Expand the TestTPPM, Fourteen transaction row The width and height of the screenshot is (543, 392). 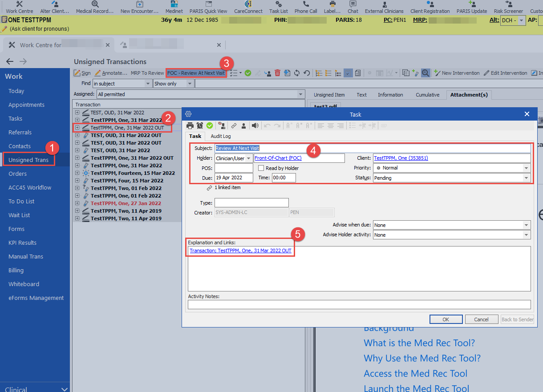pyautogui.click(x=77, y=173)
